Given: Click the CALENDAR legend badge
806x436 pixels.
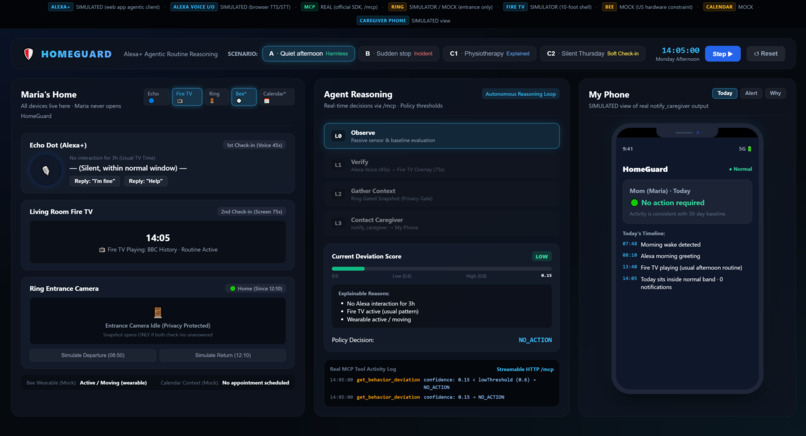Looking at the screenshot, I should 719,7.
